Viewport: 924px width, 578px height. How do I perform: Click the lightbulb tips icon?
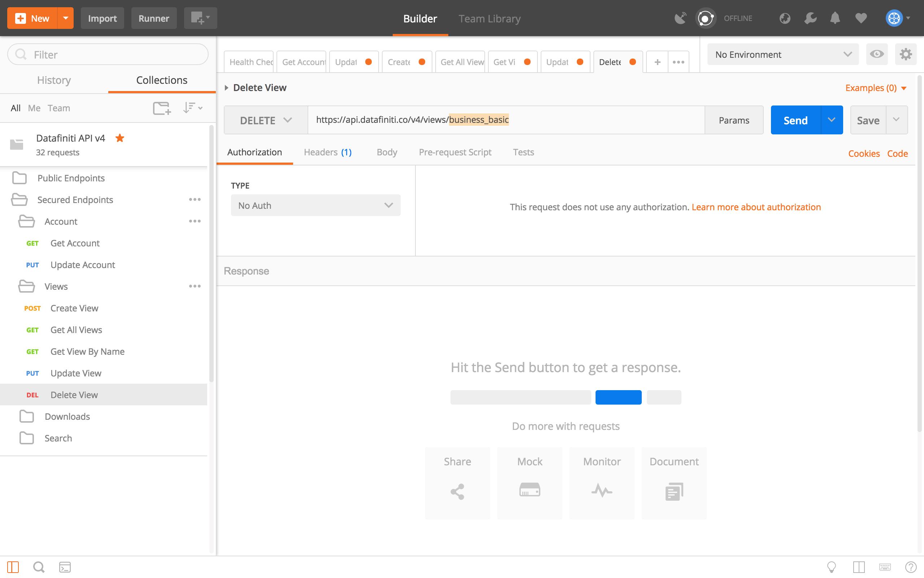point(831,567)
